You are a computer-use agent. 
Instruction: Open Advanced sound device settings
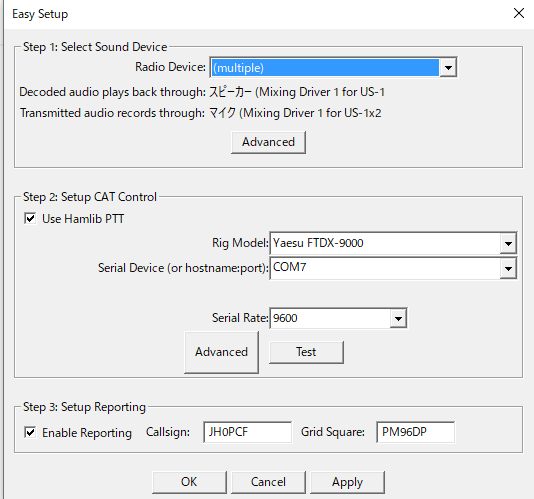click(268, 142)
